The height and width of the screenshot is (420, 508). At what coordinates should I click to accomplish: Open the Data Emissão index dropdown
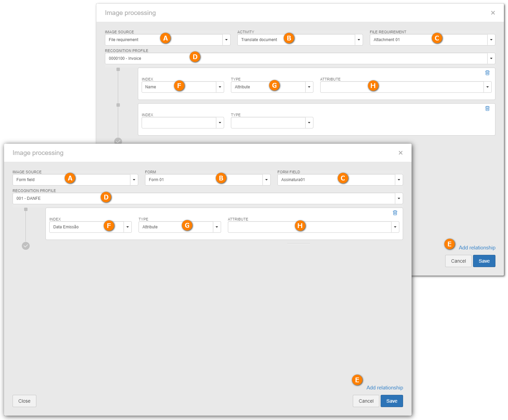click(127, 227)
